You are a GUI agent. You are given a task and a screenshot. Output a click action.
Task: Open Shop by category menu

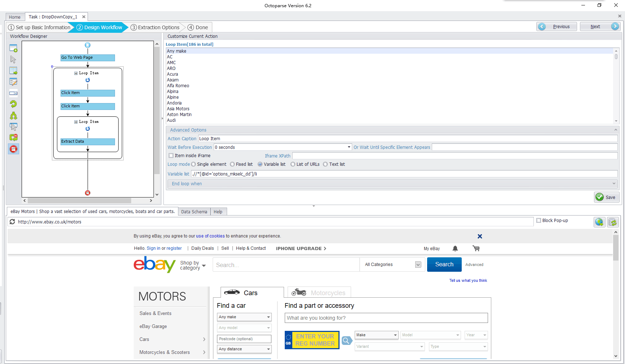(193, 265)
